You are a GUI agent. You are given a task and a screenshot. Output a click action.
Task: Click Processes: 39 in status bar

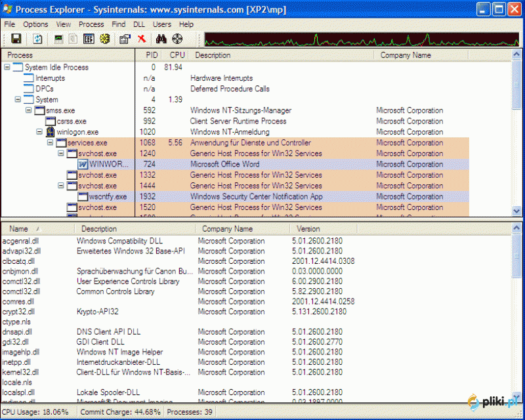190,412
